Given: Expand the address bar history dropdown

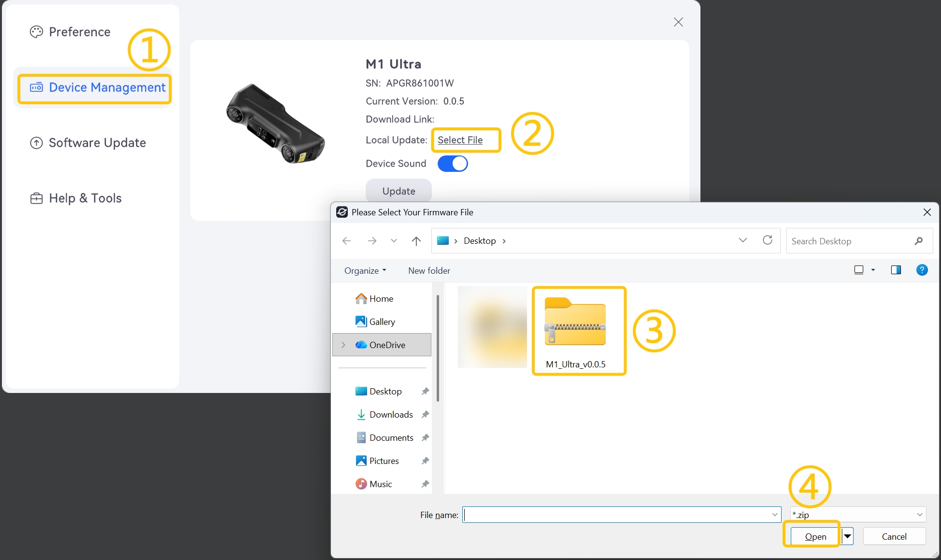Looking at the screenshot, I should click(743, 240).
